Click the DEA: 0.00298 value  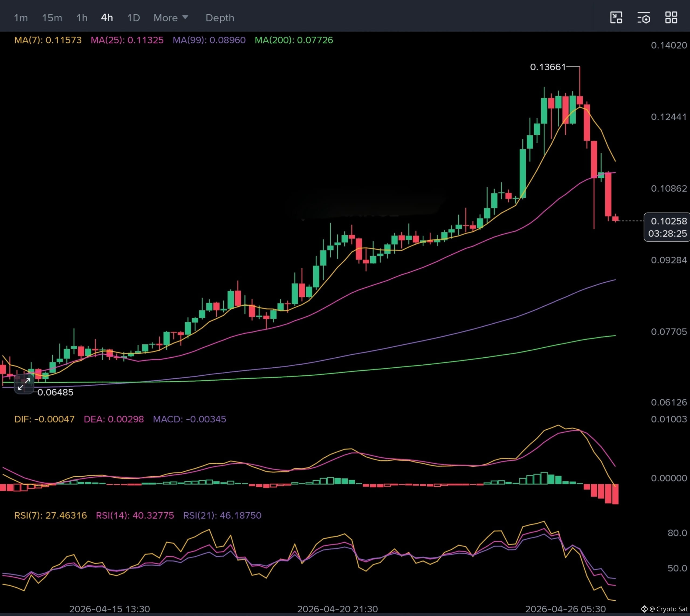(114, 419)
